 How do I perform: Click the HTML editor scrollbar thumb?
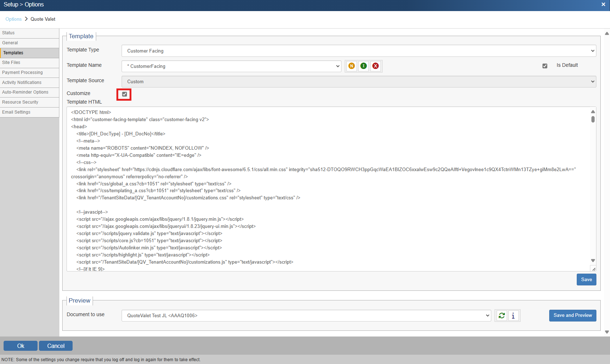(593, 119)
